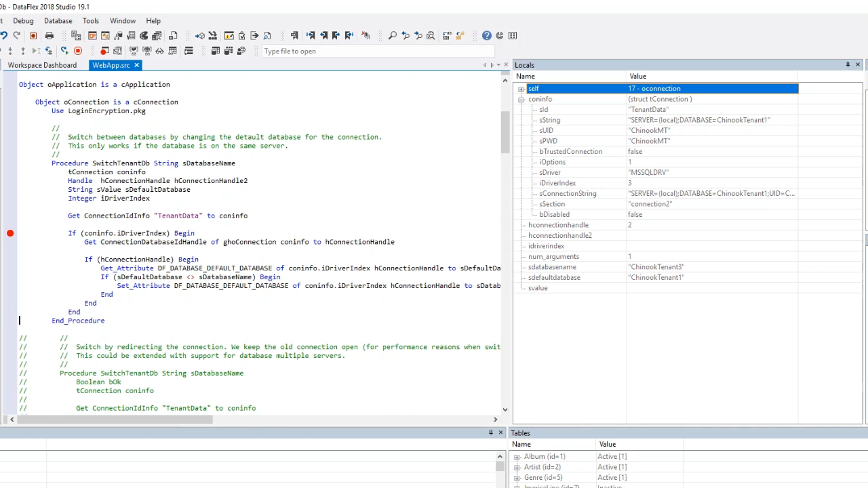Switch to Workspace Dashboard tab
The height and width of the screenshot is (488, 868).
pyautogui.click(x=42, y=65)
